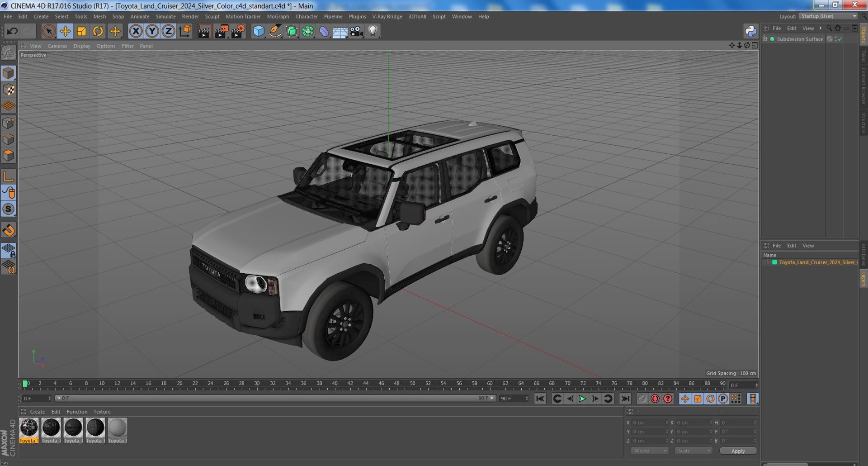Viewport: 868px width, 466px height.
Task: Toggle Autokeying button
Action: (x=655, y=399)
